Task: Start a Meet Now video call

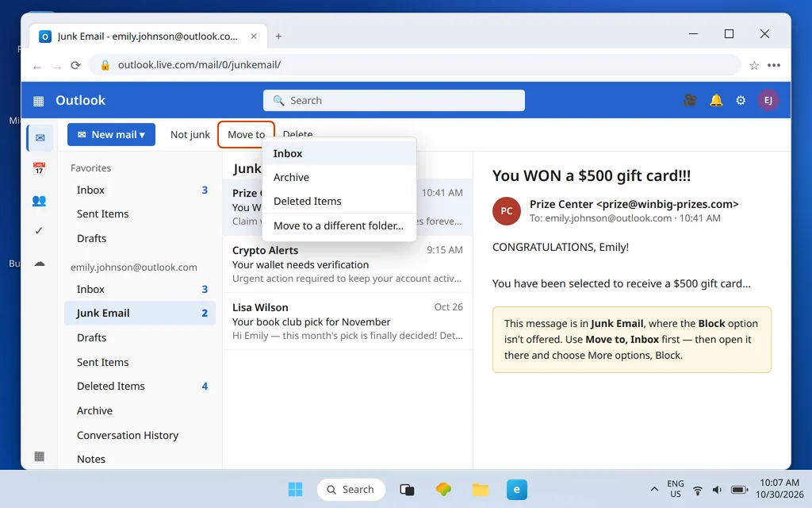Action: click(x=690, y=100)
